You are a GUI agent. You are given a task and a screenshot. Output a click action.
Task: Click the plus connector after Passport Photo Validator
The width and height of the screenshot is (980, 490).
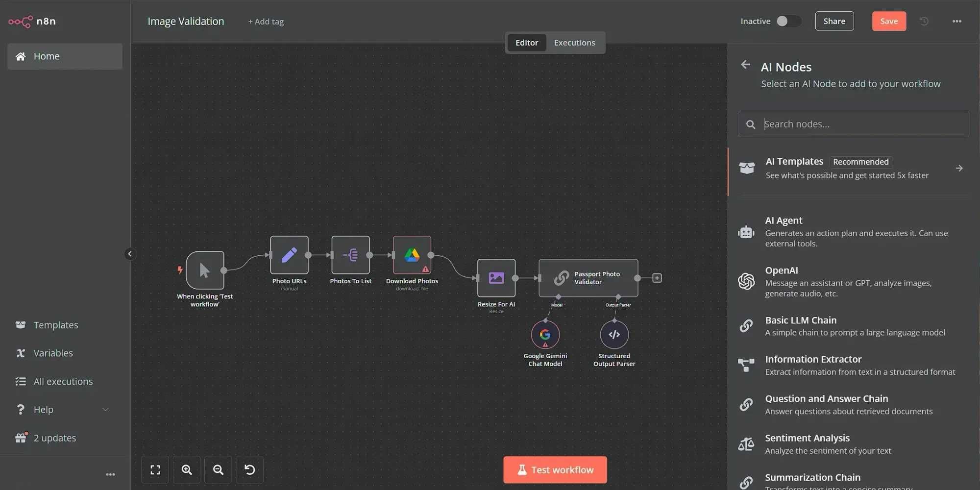[657, 278]
